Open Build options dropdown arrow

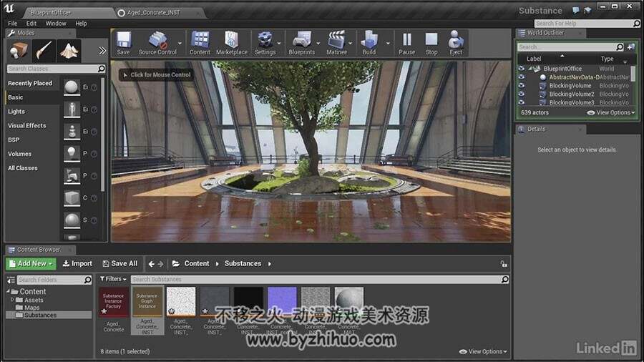tap(388, 43)
